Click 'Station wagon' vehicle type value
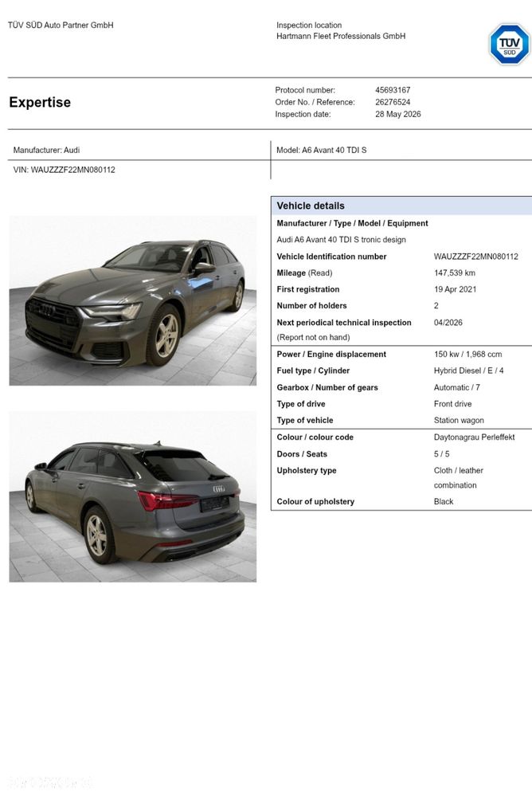The width and height of the screenshot is (532, 796). tap(459, 421)
